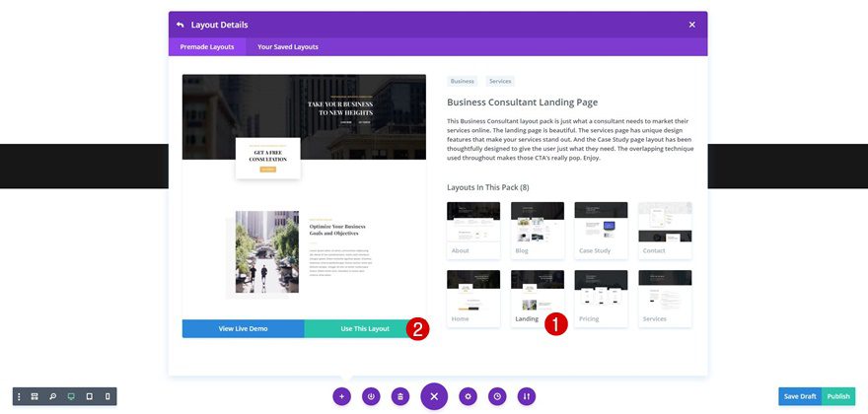The height and width of the screenshot is (414, 868).
Task: Click the back arrow in Layout Details header
Action: (x=180, y=25)
